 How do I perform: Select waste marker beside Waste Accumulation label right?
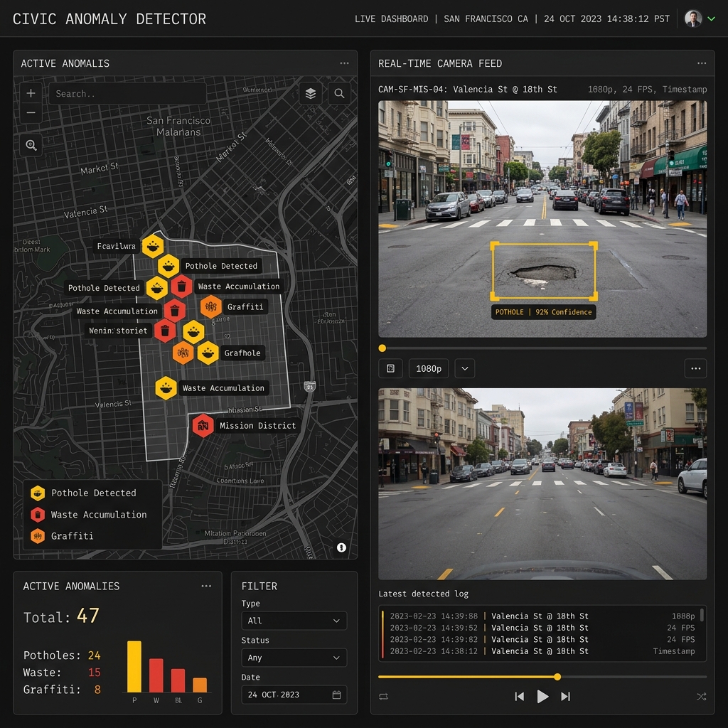click(x=181, y=286)
